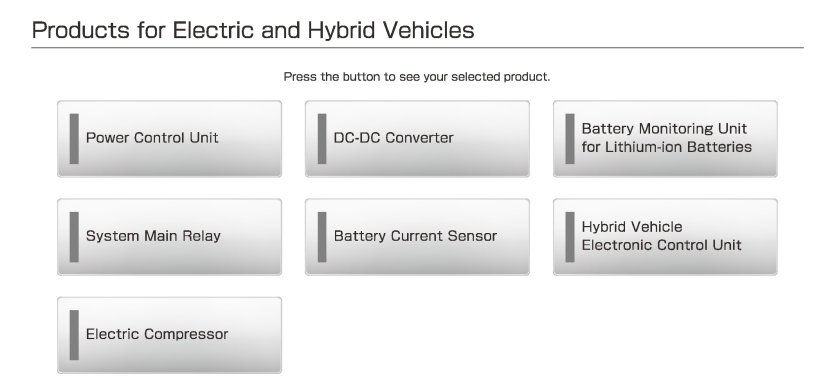Click gray bar beside Battery Current Sensor
Viewport: 835px width, 379px height.
(x=322, y=237)
